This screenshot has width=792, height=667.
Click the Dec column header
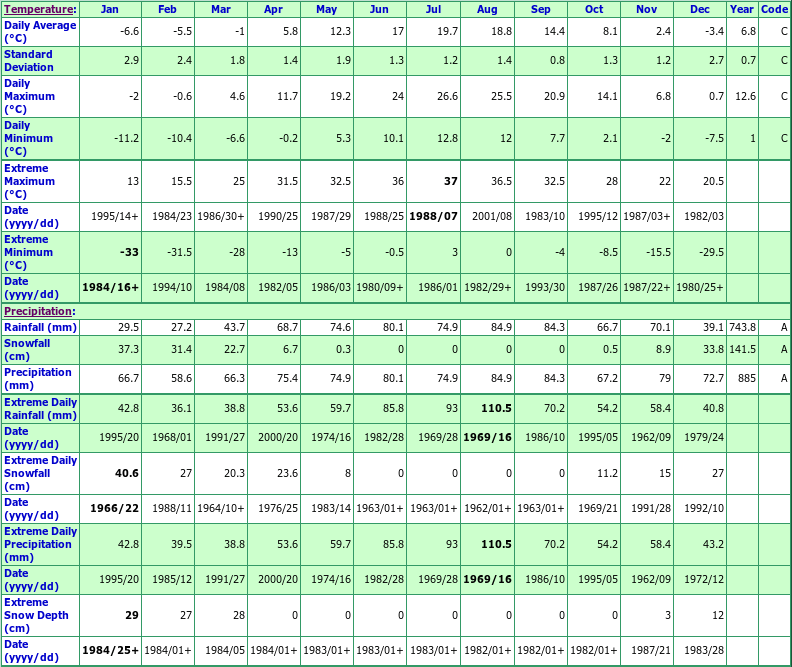tap(700, 9)
